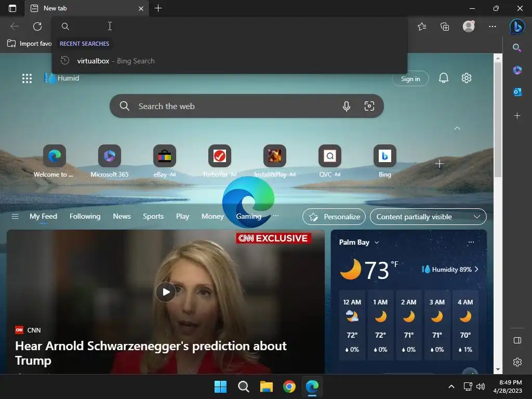Open a new tab with plus button

[x=158, y=8]
